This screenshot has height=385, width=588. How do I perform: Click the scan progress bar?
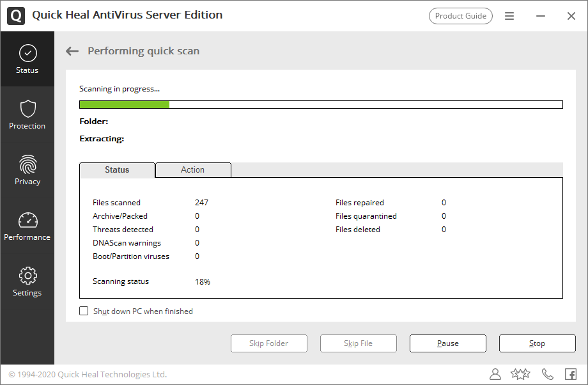pyautogui.click(x=321, y=104)
